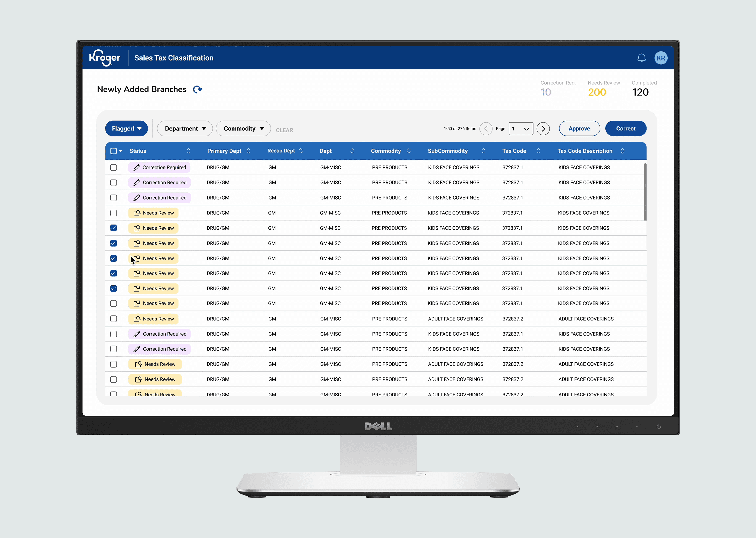Go to the previous page arrow
The height and width of the screenshot is (538, 756).
486,129
